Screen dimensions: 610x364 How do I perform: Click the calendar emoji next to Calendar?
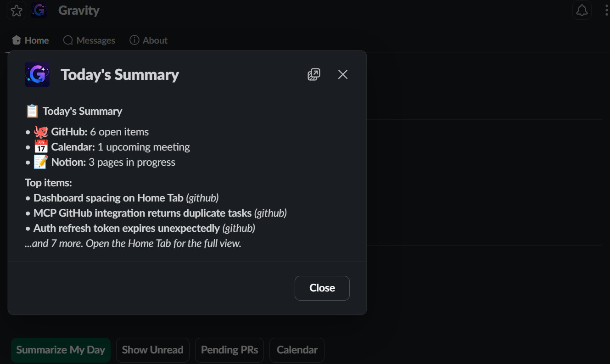tap(41, 147)
